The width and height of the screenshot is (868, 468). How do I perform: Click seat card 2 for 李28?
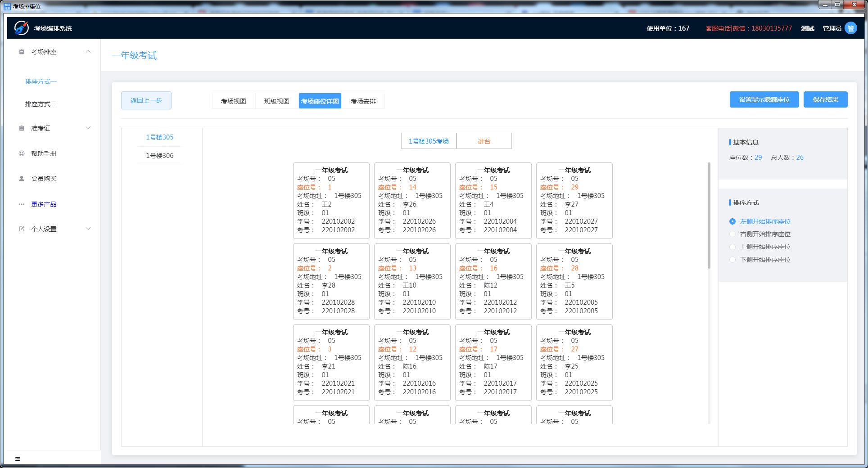pyautogui.click(x=331, y=282)
